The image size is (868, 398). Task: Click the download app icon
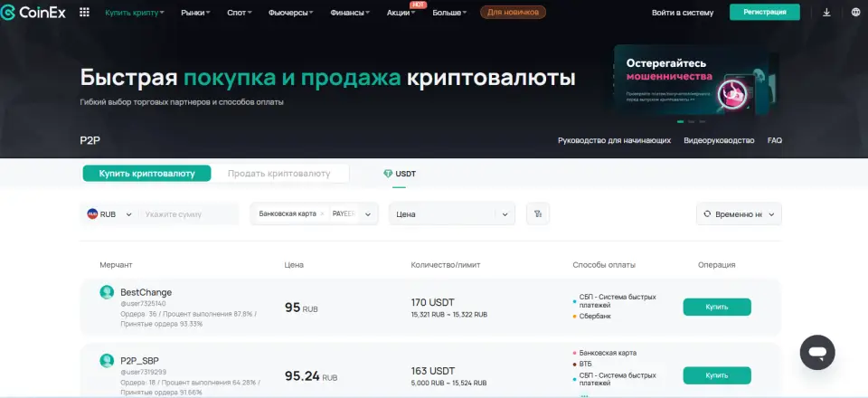[x=826, y=13]
